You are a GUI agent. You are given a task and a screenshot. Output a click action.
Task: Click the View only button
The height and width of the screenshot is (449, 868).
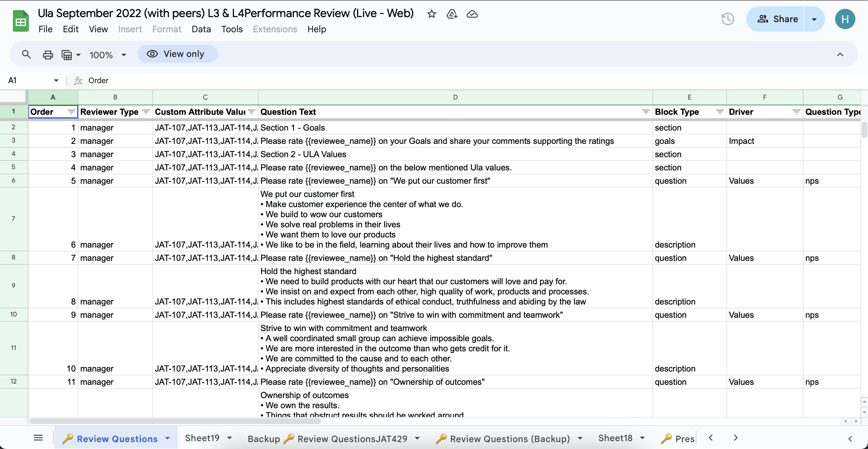178,54
